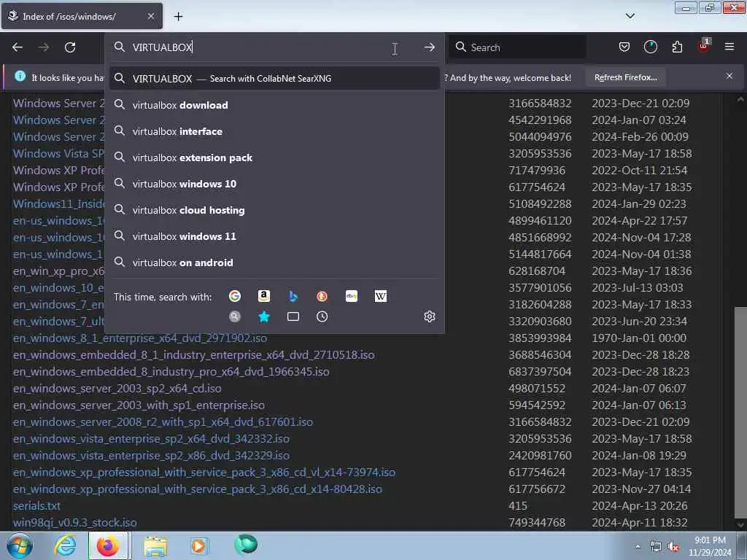This screenshot has width=747, height=560.
Task: Open the list all tabs dropdown chevron
Action: click(630, 16)
